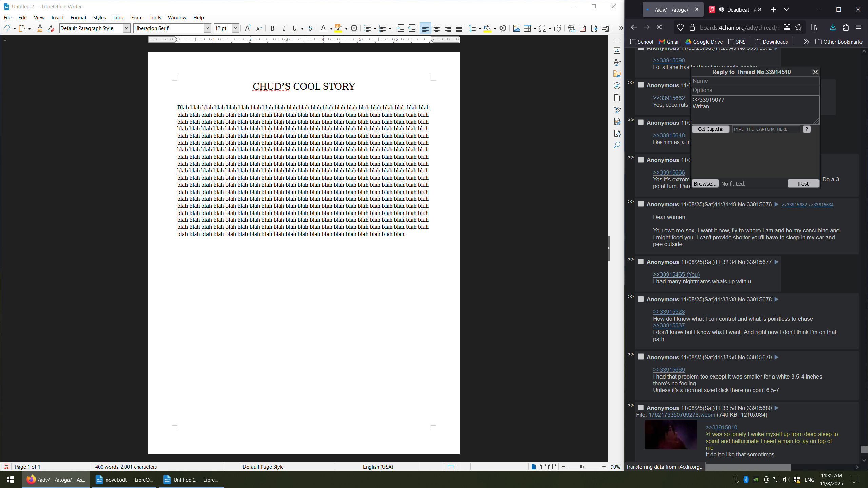868x488 pixels.
Task: Expand the Paragraph Style dropdown
Action: coord(126,28)
